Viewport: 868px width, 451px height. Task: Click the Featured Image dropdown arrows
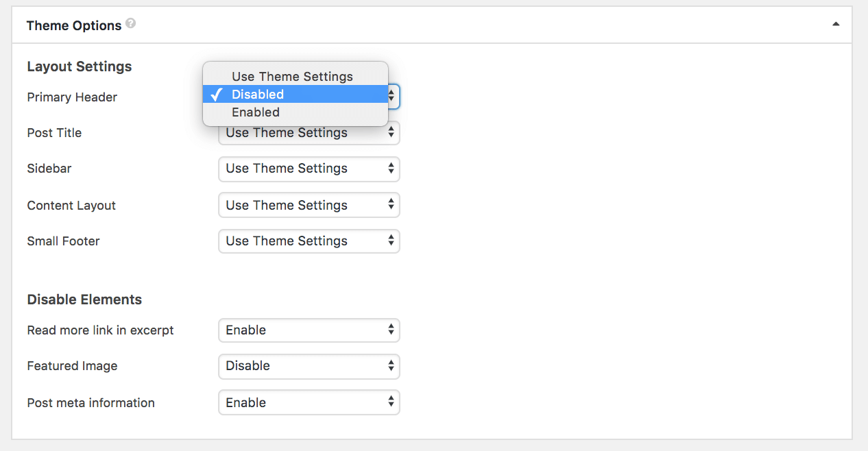(391, 365)
